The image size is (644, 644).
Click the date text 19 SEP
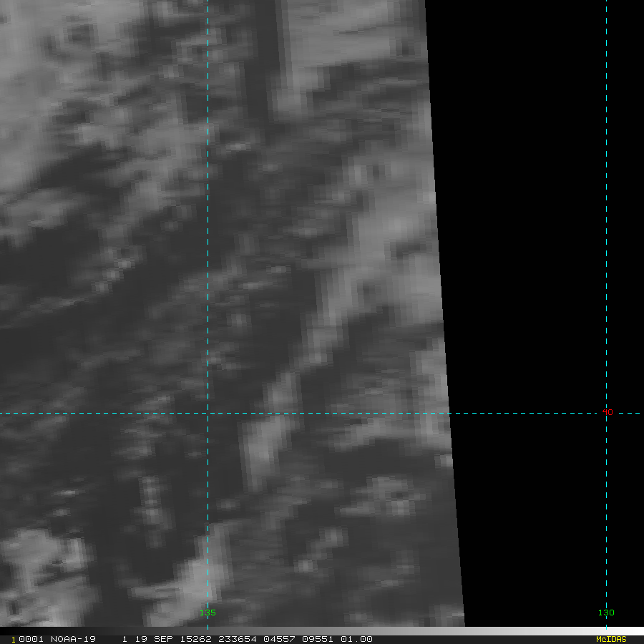(154, 639)
